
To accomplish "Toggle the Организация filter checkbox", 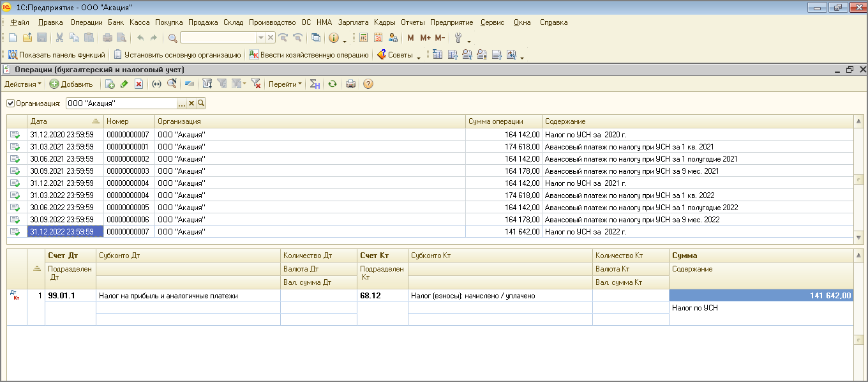I will tap(10, 103).
